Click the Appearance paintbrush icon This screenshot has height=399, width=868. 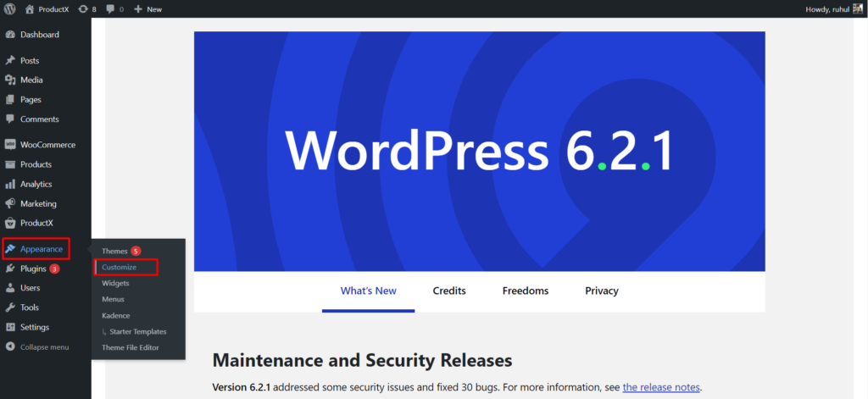point(10,249)
